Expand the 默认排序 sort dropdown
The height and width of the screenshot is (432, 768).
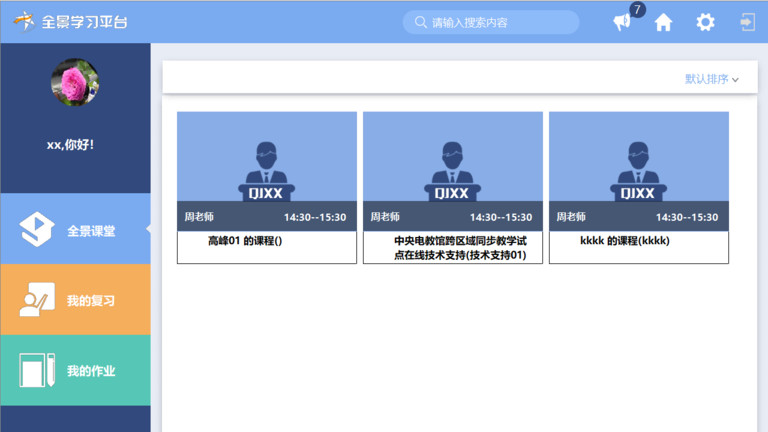point(711,79)
